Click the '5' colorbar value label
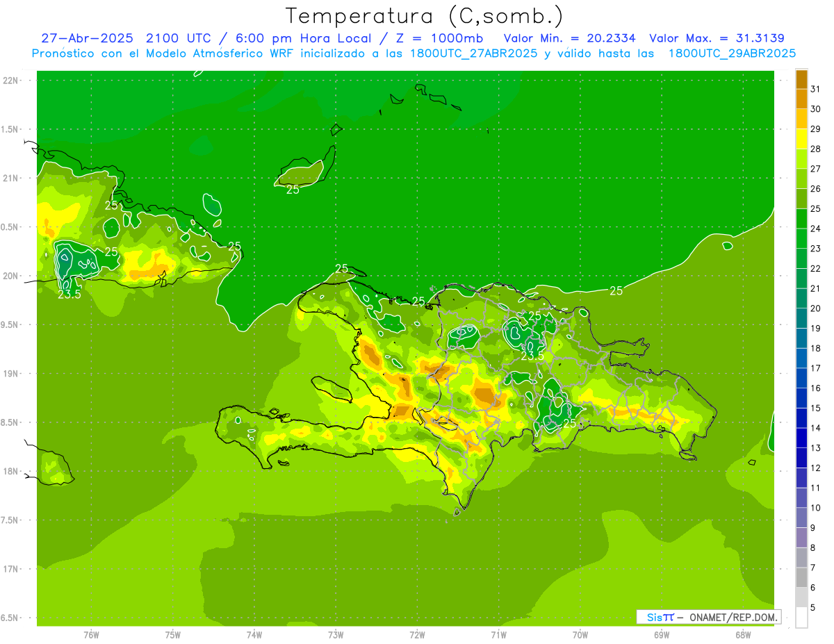 (x=813, y=608)
